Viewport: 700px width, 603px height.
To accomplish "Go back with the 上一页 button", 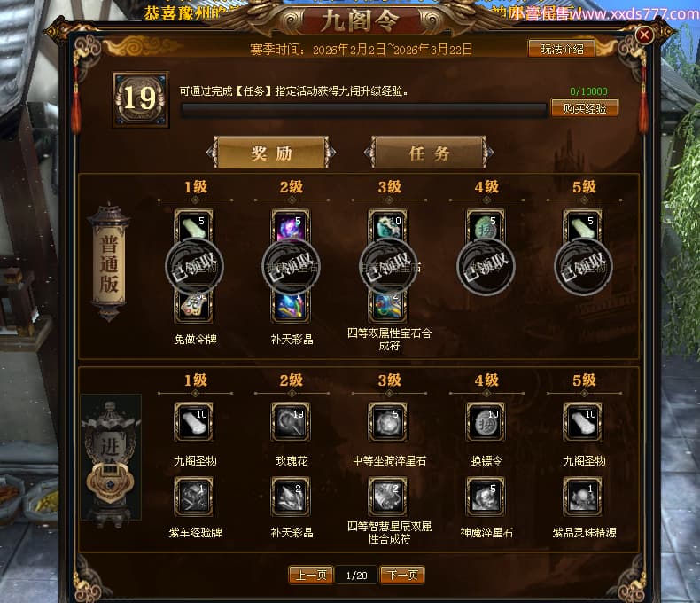I will pyautogui.click(x=311, y=575).
